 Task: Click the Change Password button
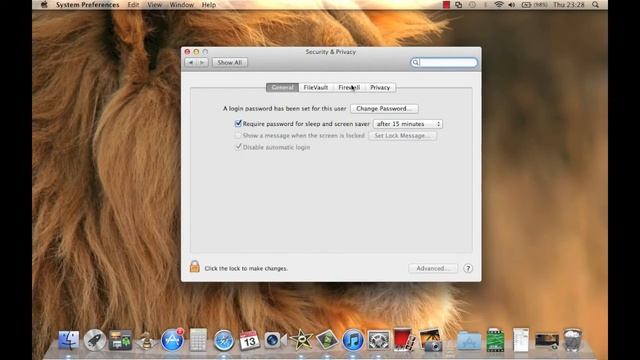[x=384, y=109]
